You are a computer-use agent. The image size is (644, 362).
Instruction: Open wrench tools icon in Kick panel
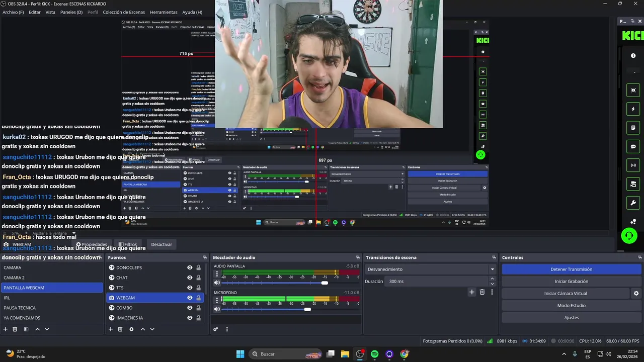(633, 203)
